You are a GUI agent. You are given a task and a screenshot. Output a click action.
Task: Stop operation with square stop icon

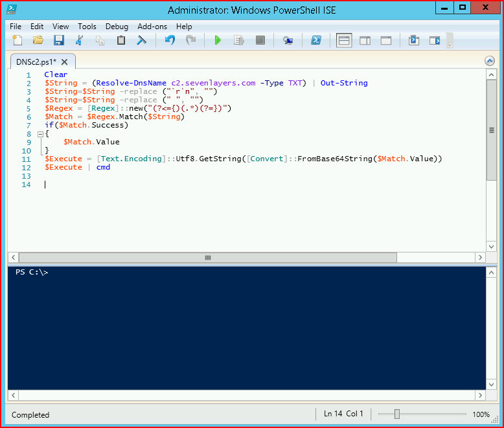(260, 41)
